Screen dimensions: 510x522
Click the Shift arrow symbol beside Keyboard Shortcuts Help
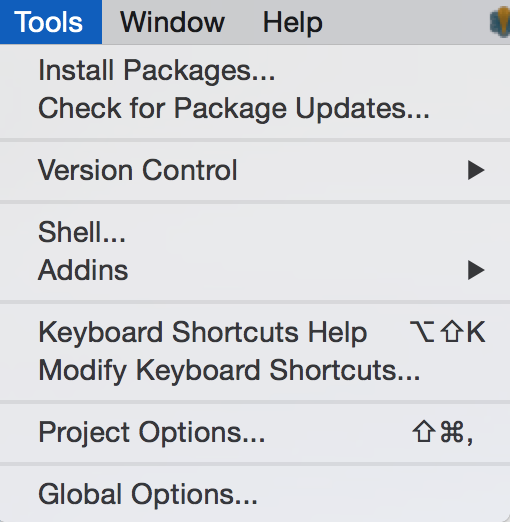click(452, 331)
